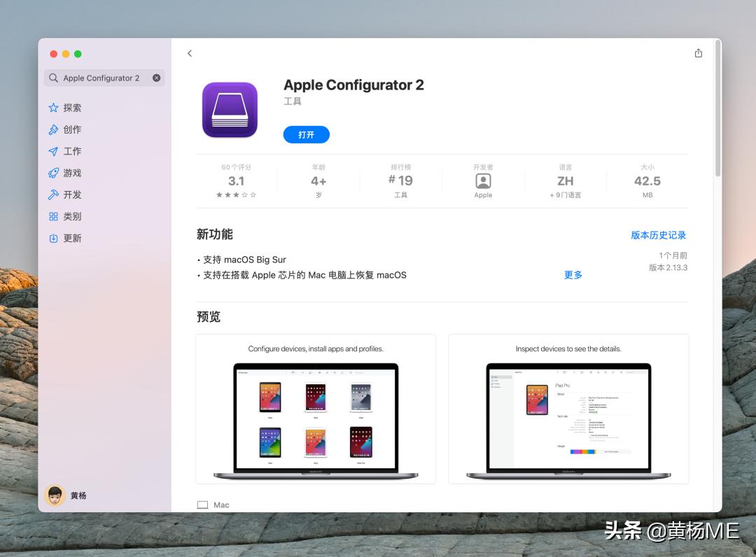
Task: Click the Apple Configurator 2 app icon
Action: (x=230, y=108)
